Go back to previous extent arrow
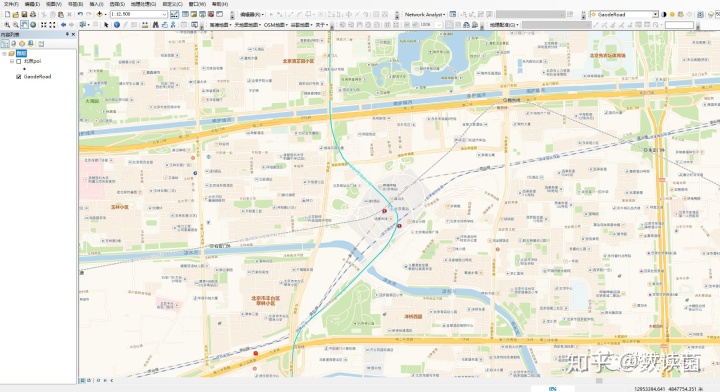Viewport: 720px width, 392px height. pos(63,24)
